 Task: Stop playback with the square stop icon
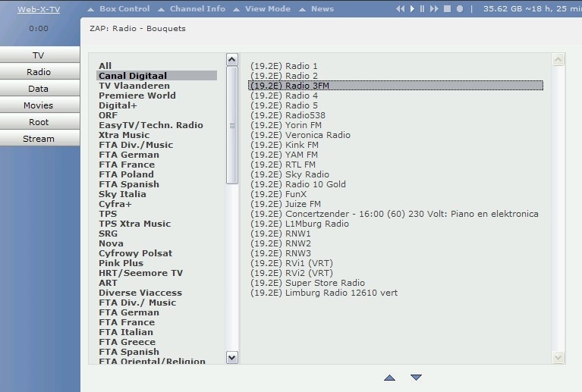point(448,9)
